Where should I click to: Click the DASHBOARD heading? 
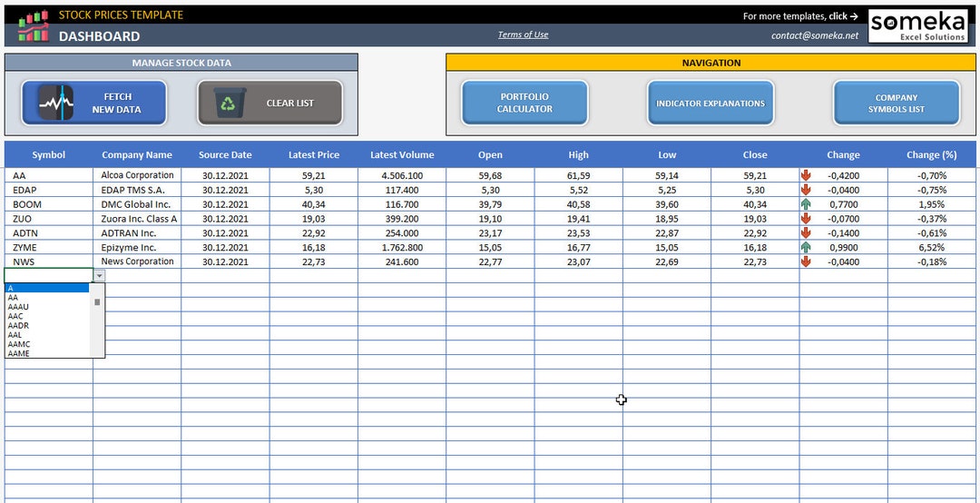(100, 36)
